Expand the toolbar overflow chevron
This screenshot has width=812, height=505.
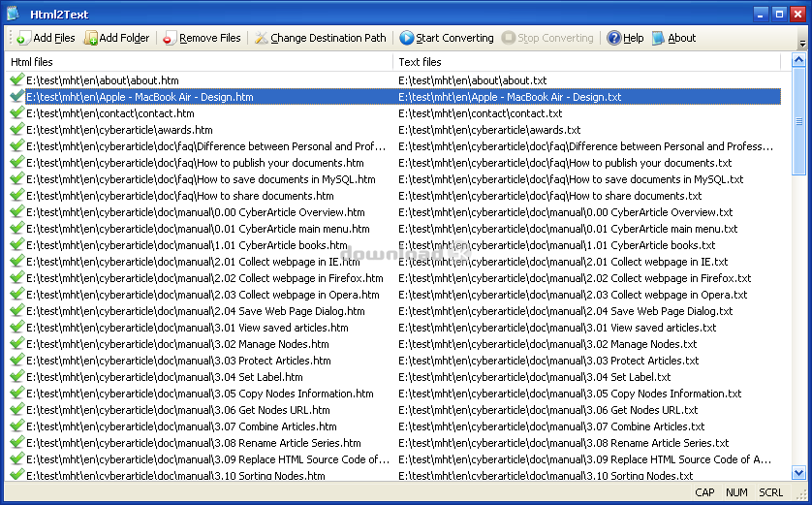(801, 44)
